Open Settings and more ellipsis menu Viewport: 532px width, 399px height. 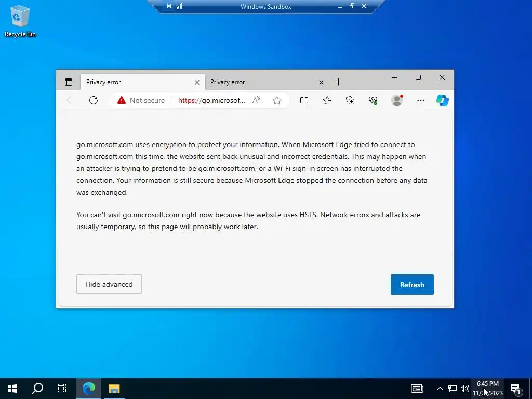point(421,100)
